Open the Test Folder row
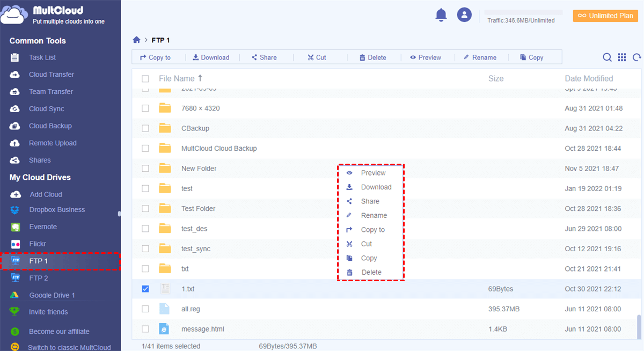Screen dimensions: 644x351 [x=385, y=209]
